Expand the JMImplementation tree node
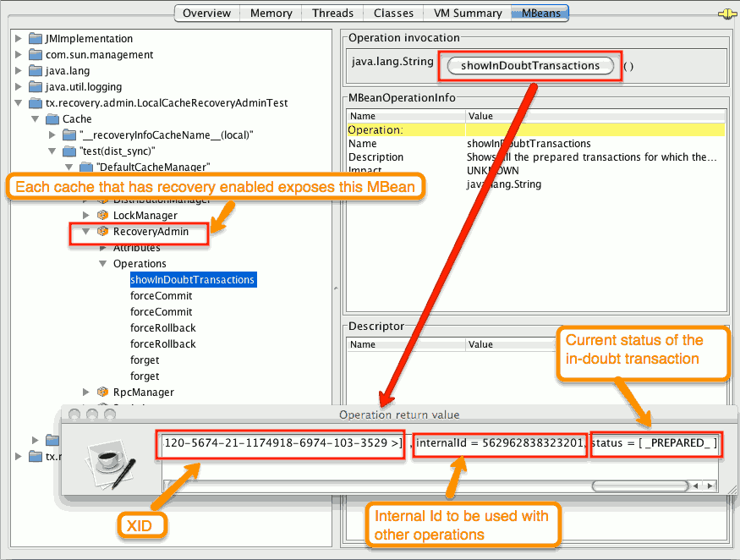The height and width of the screenshot is (560, 740). click(19, 39)
